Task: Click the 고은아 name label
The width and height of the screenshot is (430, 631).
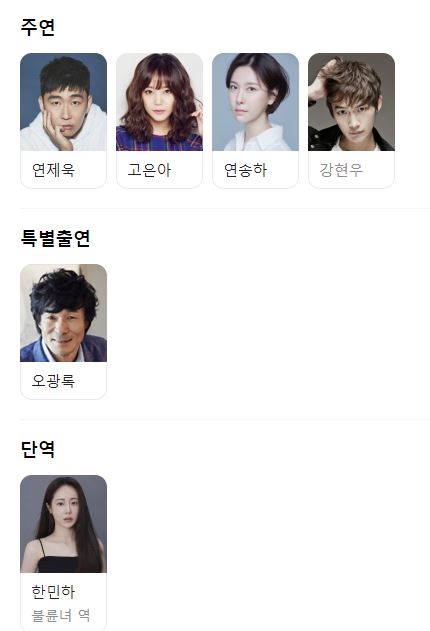Action: point(149,170)
